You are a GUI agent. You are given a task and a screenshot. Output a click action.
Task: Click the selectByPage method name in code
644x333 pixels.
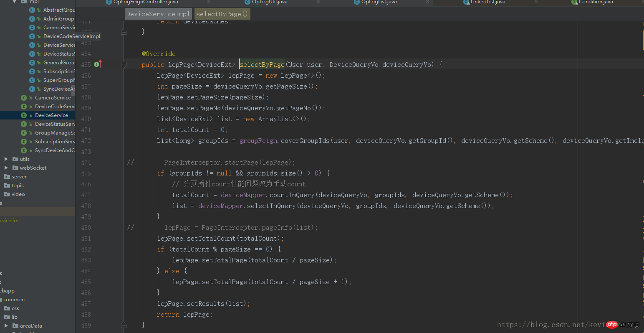[x=262, y=64]
